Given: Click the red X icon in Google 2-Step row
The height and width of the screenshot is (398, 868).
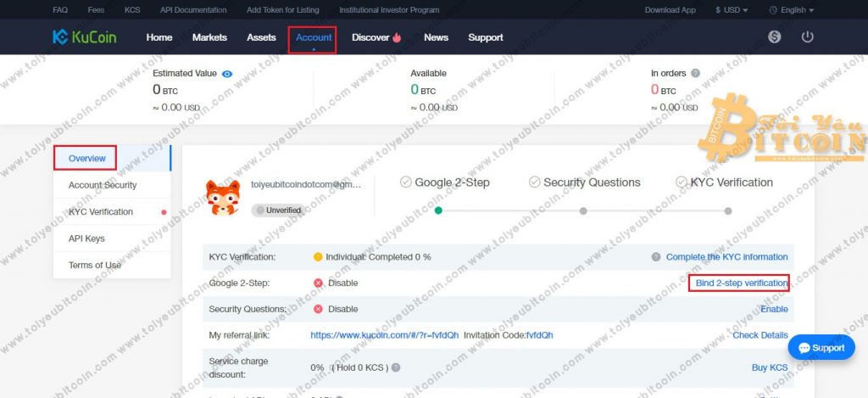Looking at the screenshot, I should pyautogui.click(x=318, y=283).
